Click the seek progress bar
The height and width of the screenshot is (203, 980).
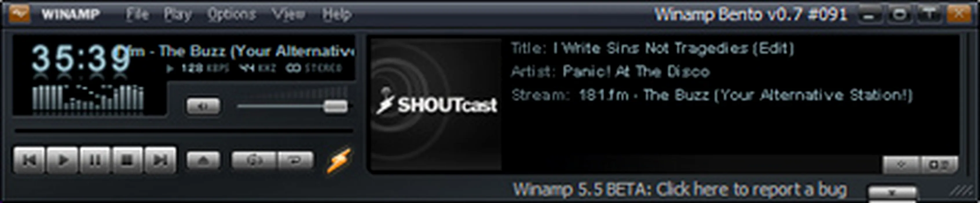(x=184, y=131)
